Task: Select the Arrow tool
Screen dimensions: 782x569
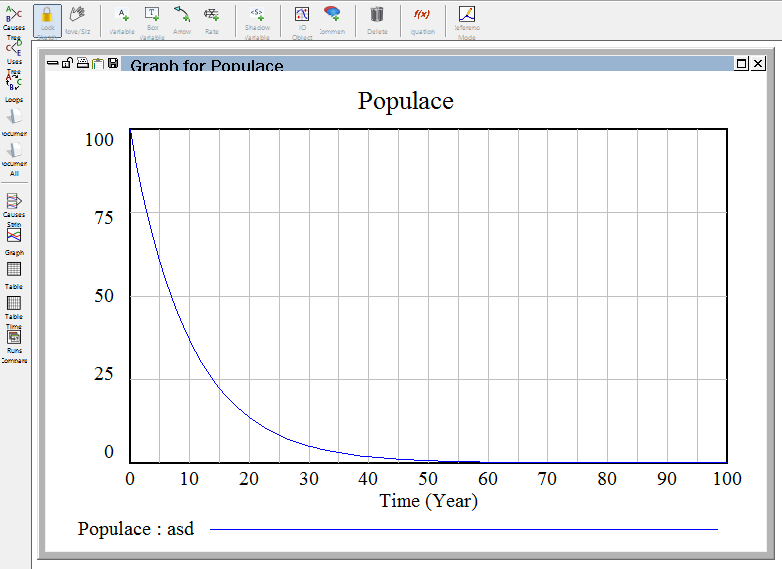Action: [182, 19]
